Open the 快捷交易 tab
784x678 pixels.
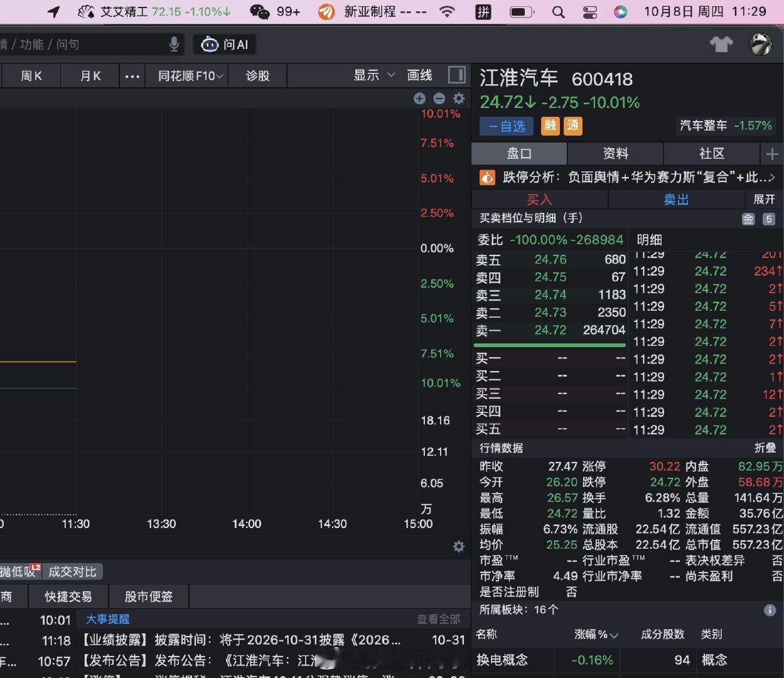[x=68, y=596]
